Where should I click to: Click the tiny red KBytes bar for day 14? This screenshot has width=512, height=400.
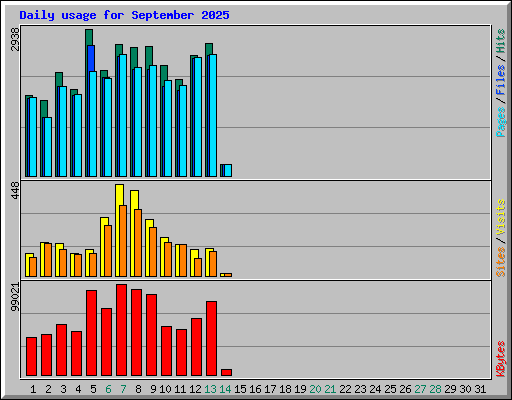(x=226, y=372)
